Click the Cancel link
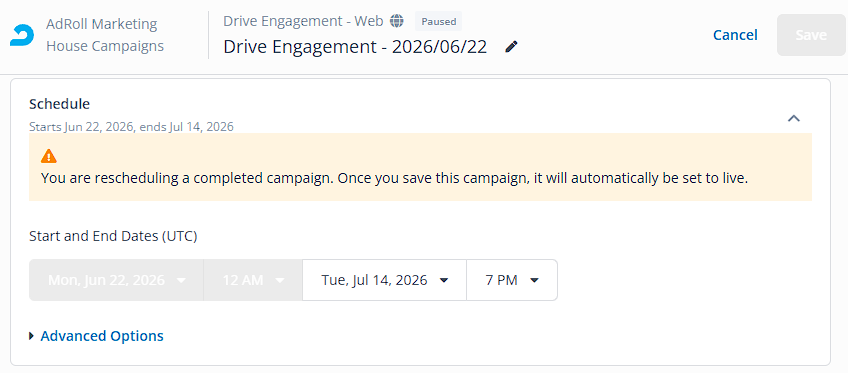 (x=735, y=35)
